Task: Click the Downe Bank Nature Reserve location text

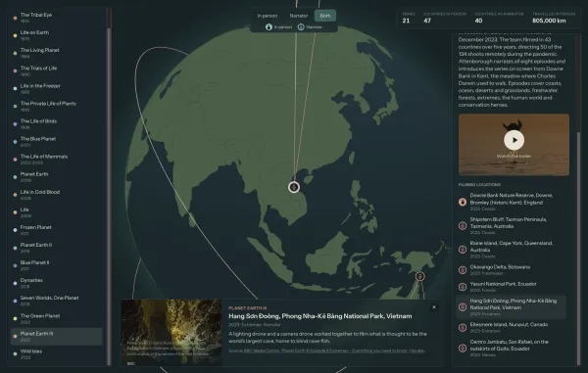Action: coord(512,199)
